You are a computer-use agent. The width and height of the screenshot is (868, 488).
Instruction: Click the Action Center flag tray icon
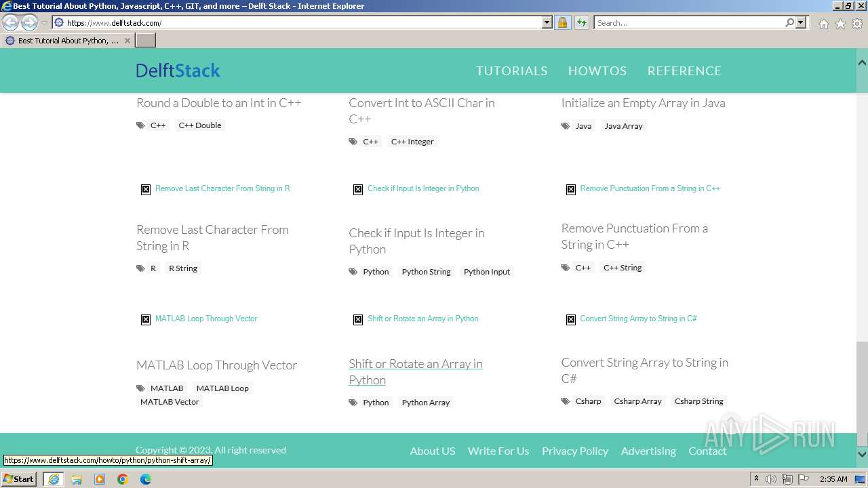click(x=804, y=479)
